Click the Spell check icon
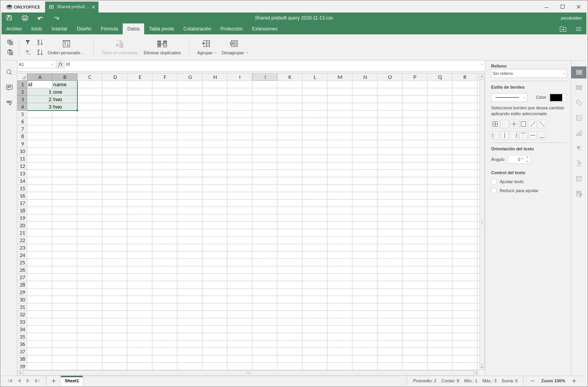588x387 pixels. click(9, 103)
